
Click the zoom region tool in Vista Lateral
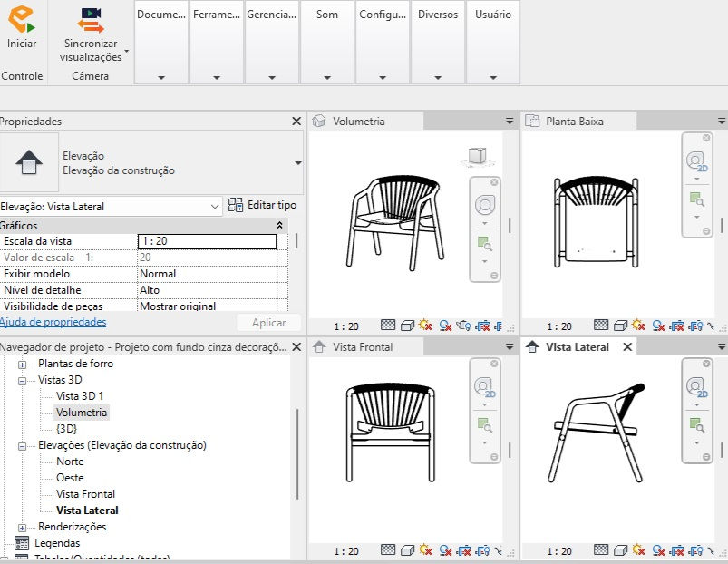697,424
